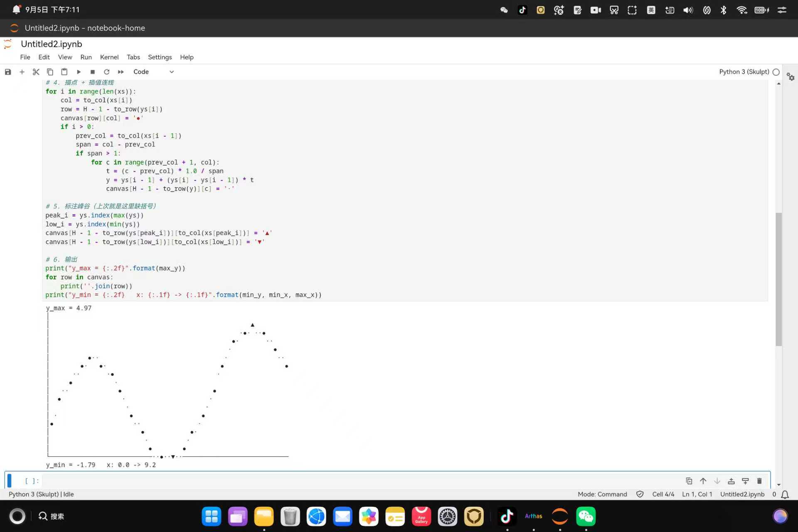Viewport: 798px width, 532px height.
Task: Click the Python 3 (Skulpt) | Idle status text
Action: pos(41,494)
